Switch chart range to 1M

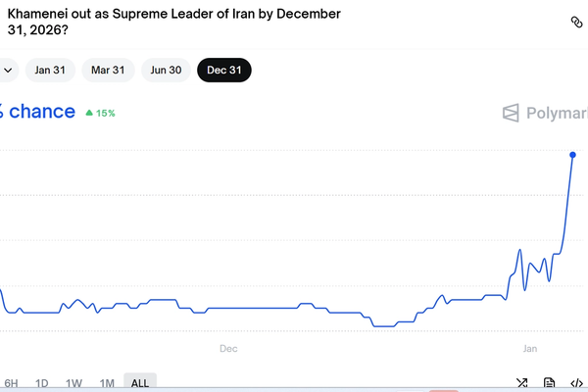pyautogui.click(x=107, y=383)
